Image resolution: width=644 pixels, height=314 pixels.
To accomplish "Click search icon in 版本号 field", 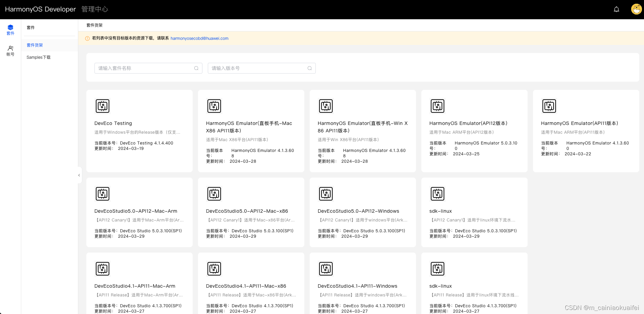I will click(310, 68).
